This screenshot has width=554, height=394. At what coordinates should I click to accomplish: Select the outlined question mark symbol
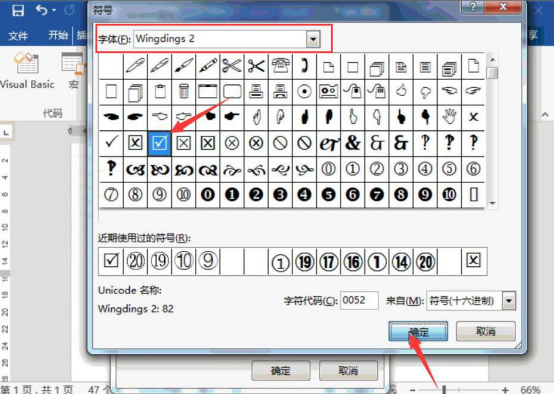pos(425,143)
